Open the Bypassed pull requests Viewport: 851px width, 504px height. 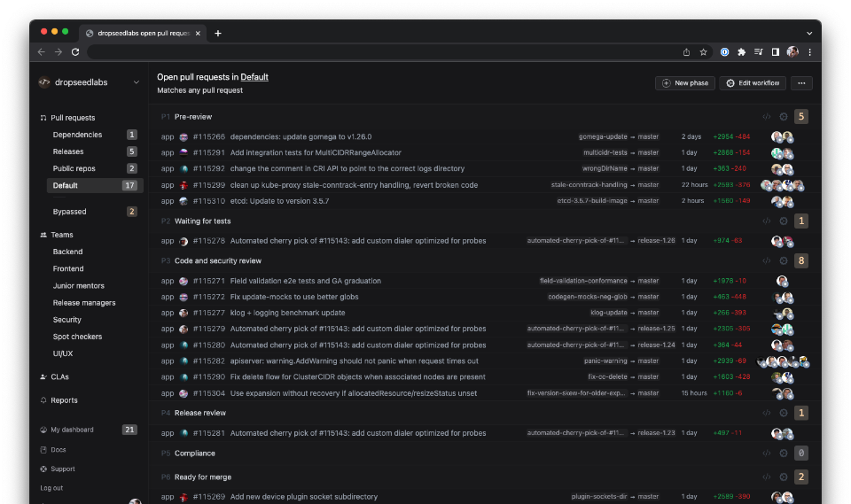[94, 212]
